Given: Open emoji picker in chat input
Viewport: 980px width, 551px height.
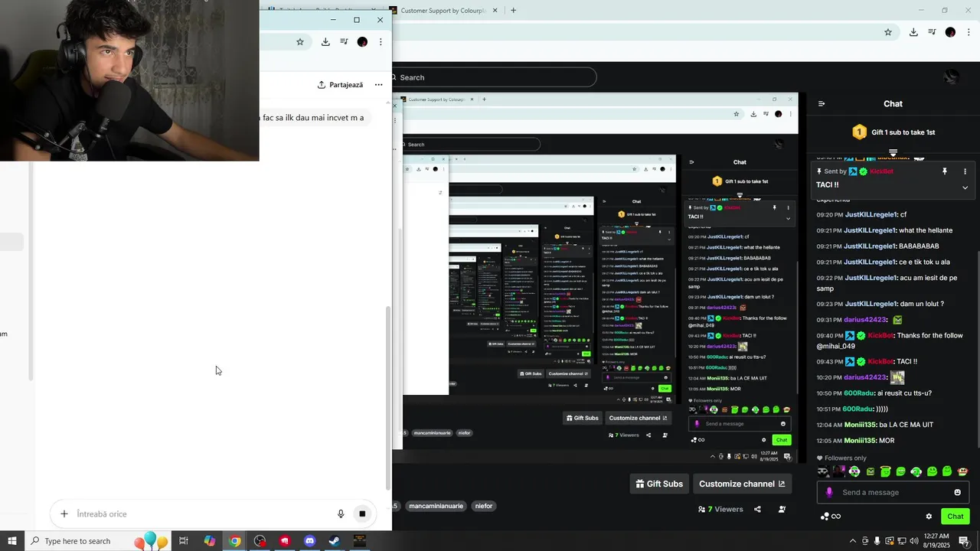Looking at the screenshot, I should pyautogui.click(x=957, y=492).
